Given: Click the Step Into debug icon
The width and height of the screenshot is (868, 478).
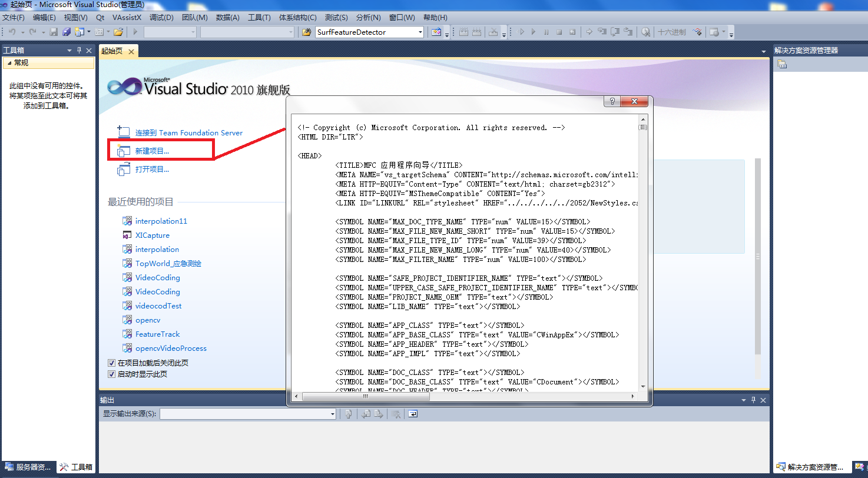Looking at the screenshot, I should click(602, 32).
